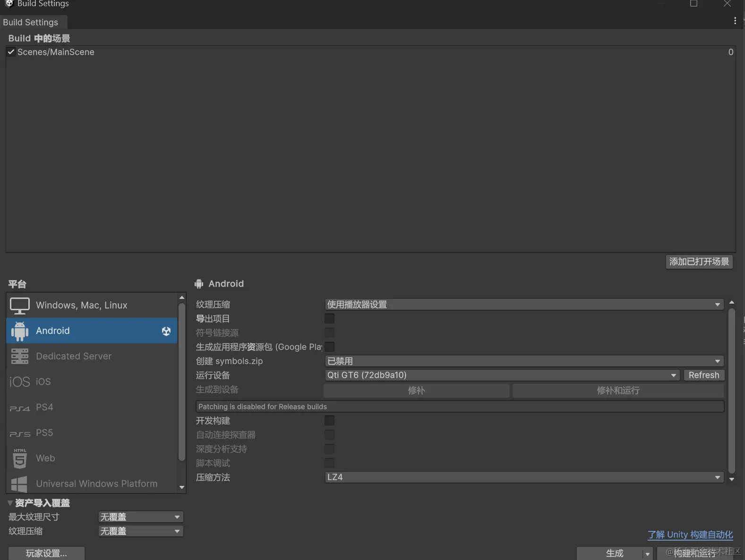Click the Android settings scroll-down arrow
The width and height of the screenshot is (745, 560).
pyautogui.click(x=732, y=479)
